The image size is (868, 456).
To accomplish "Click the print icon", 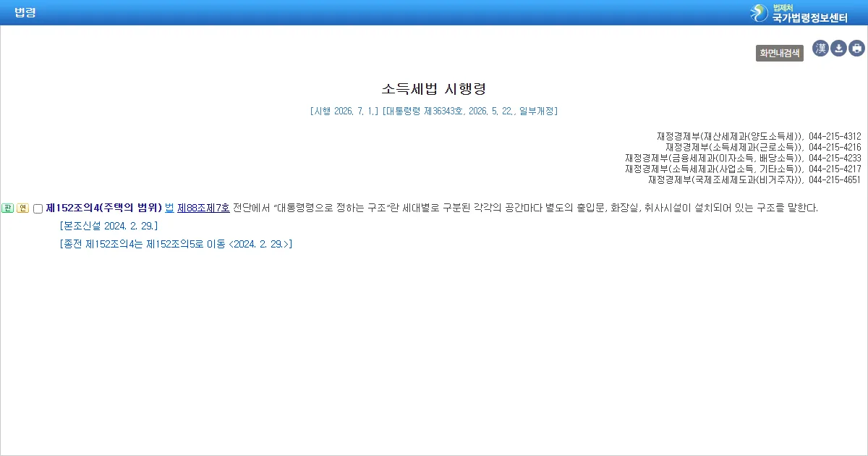I will pos(856,48).
